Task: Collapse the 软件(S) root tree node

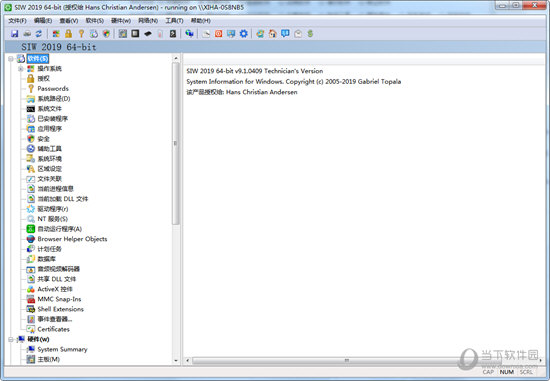Action: [x=11, y=59]
